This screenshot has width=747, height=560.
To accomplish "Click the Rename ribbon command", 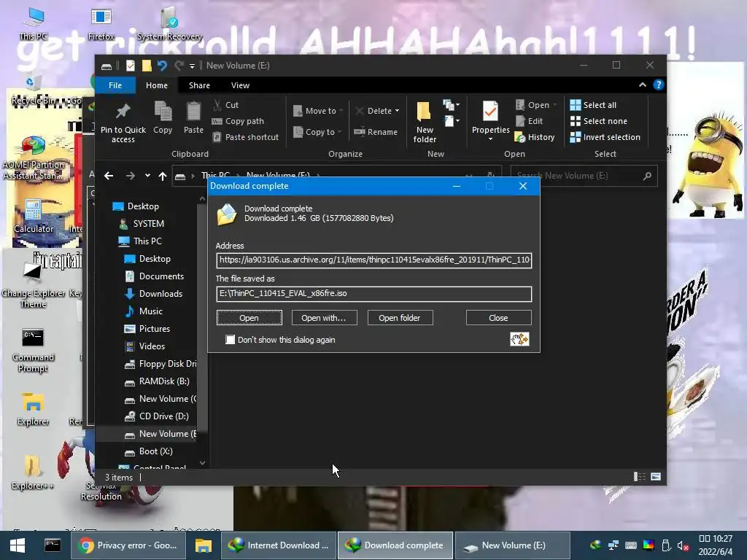I will tap(376, 132).
